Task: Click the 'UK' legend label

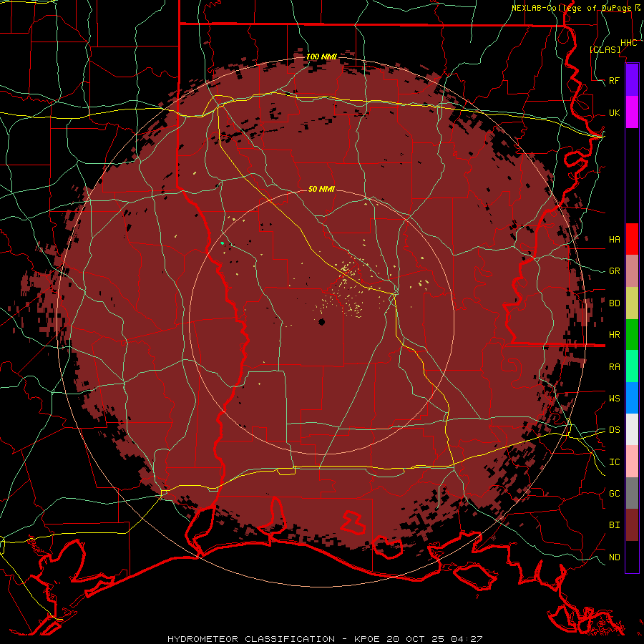Action: (x=615, y=112)
